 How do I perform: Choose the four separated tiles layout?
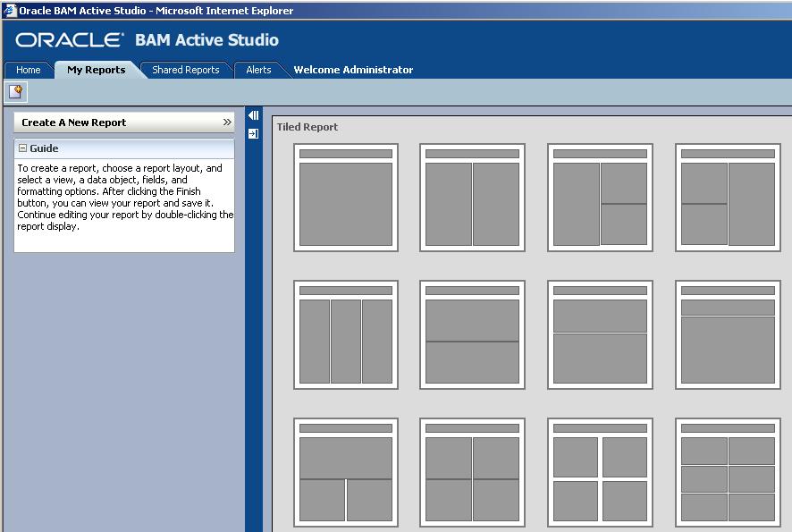tap(600, 472)
